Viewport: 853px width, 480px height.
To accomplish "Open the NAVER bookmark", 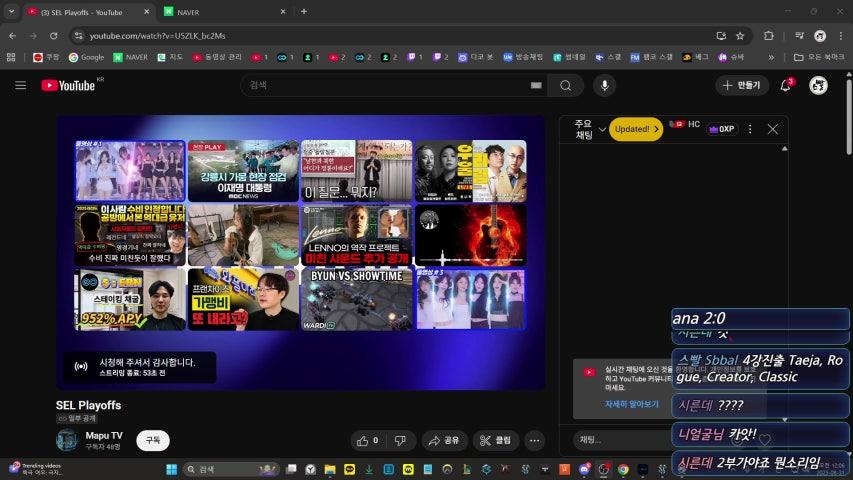I will [131, 57].
